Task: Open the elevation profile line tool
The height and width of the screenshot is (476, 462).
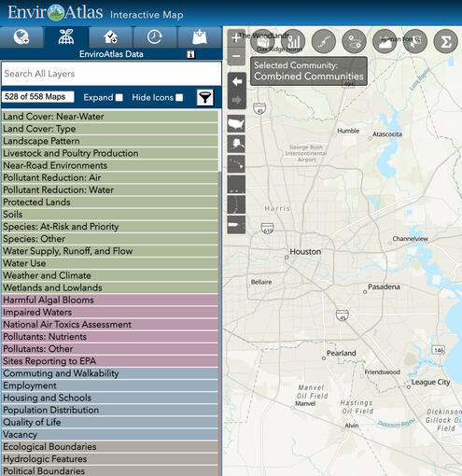Action: pyautogui.click(x=324, y=41)
